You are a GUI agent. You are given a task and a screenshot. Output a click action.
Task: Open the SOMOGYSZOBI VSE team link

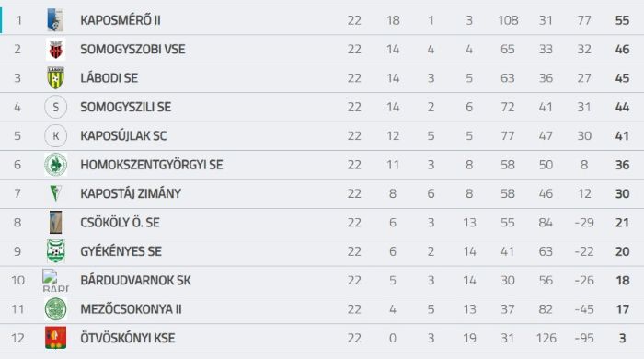click(x=132, y=50)
